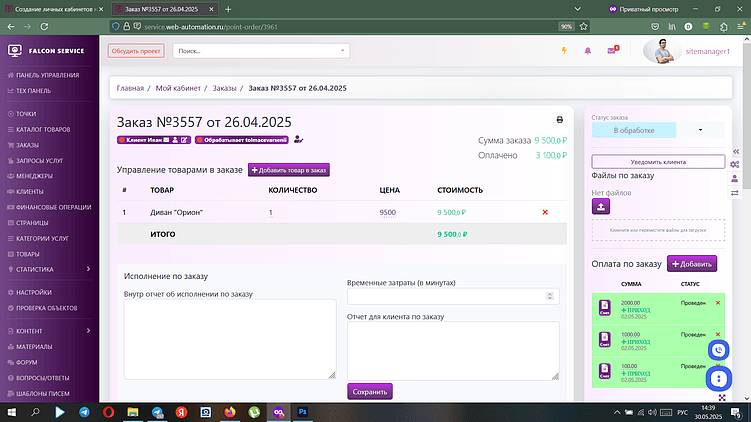Click the fullscreen expand icon at bottom right
Image resolution: width=751 pixels, height=422 pixels.
(x=722, y=398)
